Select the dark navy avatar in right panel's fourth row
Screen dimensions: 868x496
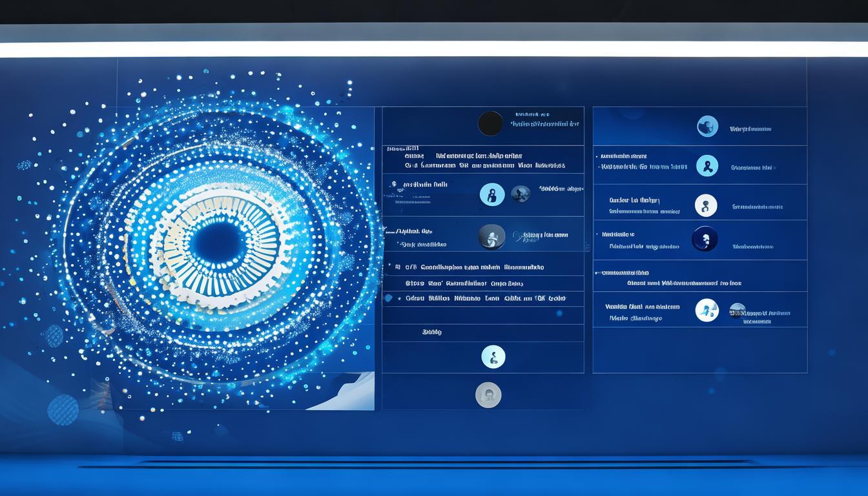705,239
